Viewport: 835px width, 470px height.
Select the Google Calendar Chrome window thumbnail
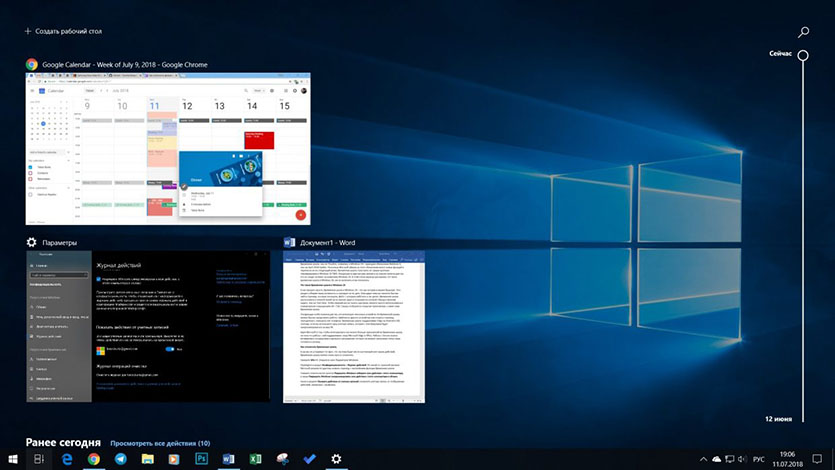pos(168,148)
